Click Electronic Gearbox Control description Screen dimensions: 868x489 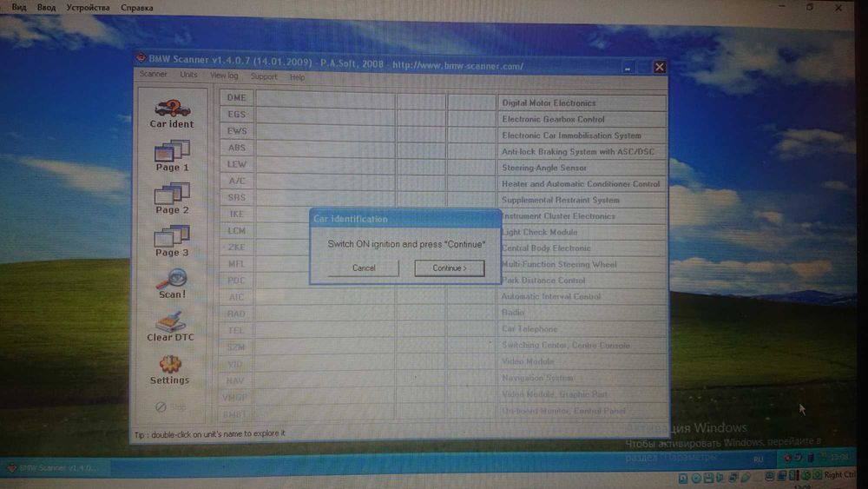(x=553, y=119)
